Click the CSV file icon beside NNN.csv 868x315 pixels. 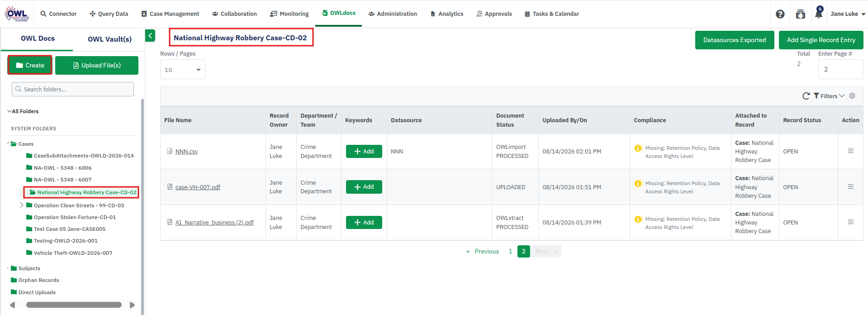click(170, 151)
